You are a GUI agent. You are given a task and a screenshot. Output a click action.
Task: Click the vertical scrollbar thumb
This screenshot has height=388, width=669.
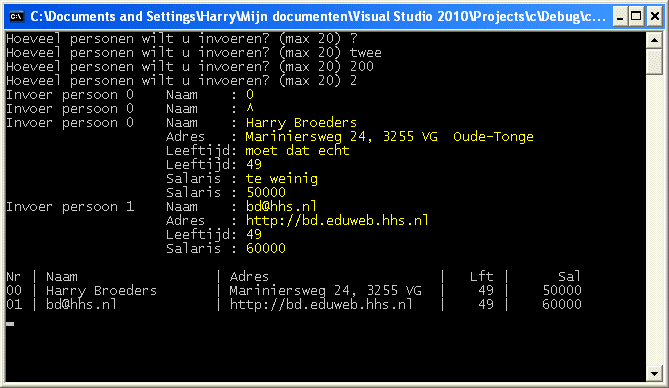[654, 62]
